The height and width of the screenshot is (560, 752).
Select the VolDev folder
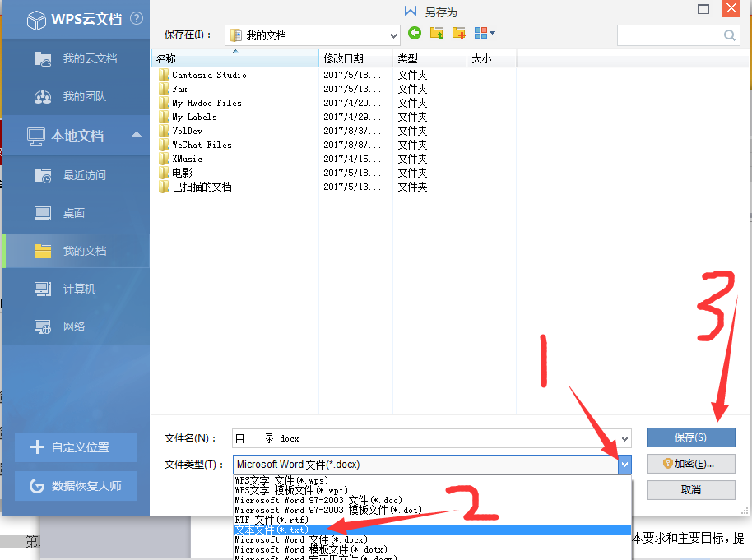click(x=187, y=131)
